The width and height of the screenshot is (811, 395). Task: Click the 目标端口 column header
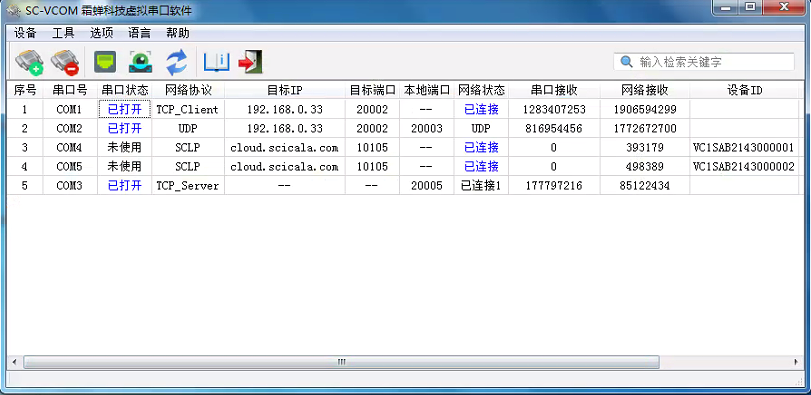tap(372, 90)
